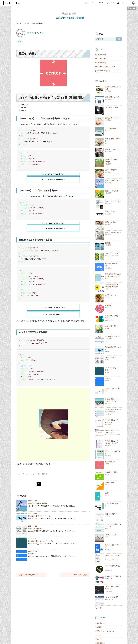This screenshot has height=644, width=138.
Task: Click 読者になる beside the author name
Action: pyautogui.click(x=45, y=474)
